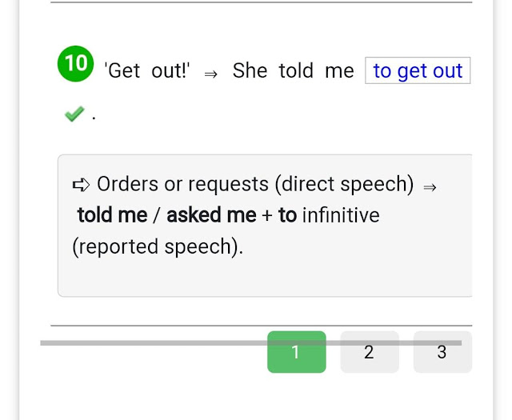Click the '(direct speech)' text
This screenshot has width=512, height=420.
coord(344,184)
